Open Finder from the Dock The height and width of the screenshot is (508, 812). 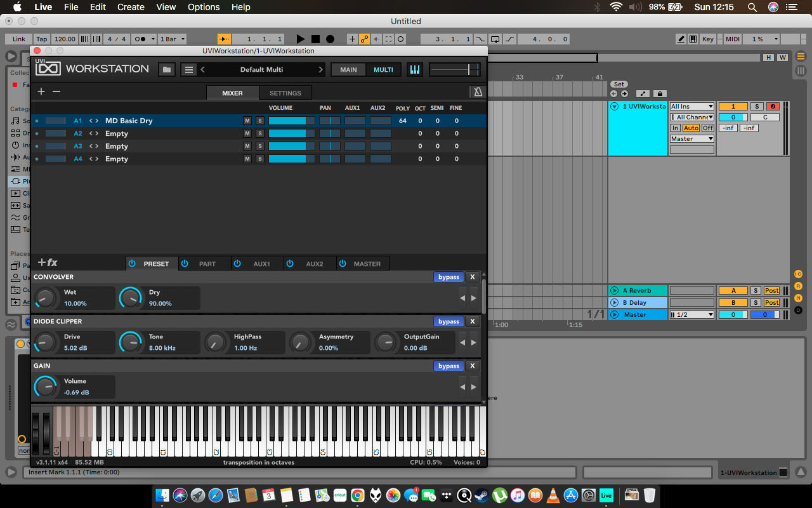[163, 495]
